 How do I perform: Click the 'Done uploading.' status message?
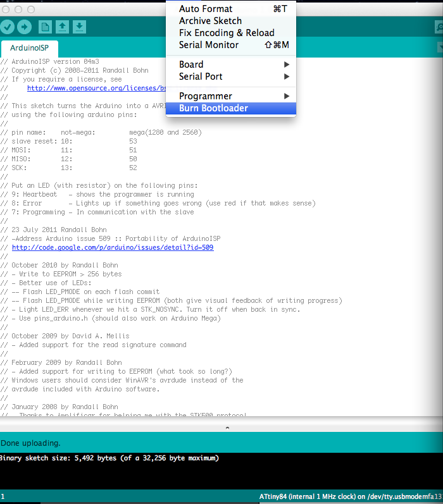(x=30, y=443)
